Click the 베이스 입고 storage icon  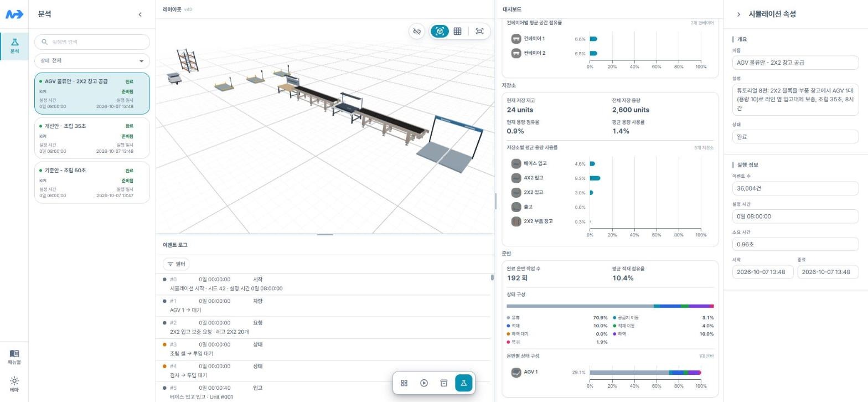pos(516,163)
